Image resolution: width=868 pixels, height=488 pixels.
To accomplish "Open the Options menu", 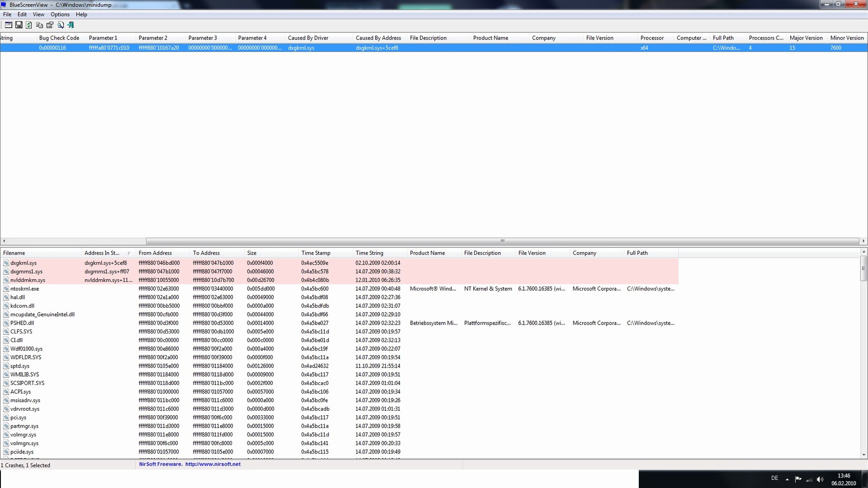I will click(x=60, y=14).
